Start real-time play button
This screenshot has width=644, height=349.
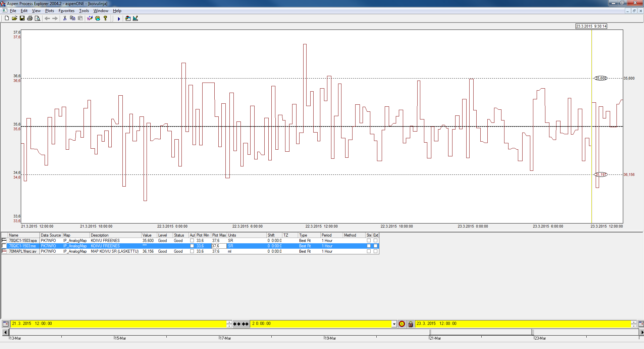click(x=119, y=19)
